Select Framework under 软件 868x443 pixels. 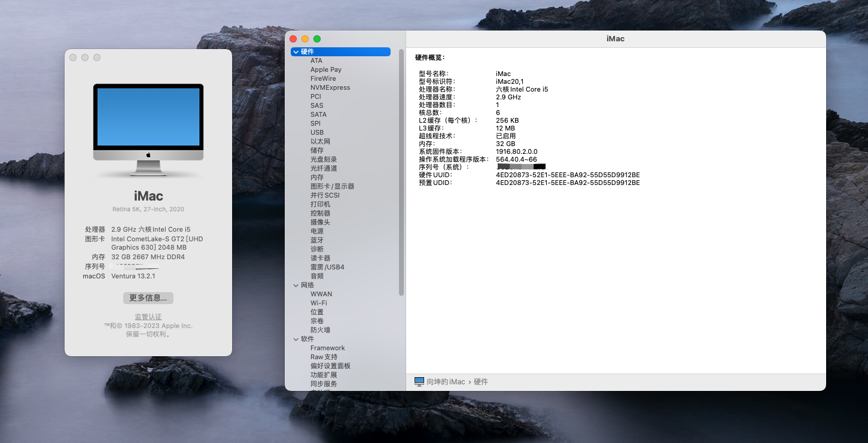[328, 348]
